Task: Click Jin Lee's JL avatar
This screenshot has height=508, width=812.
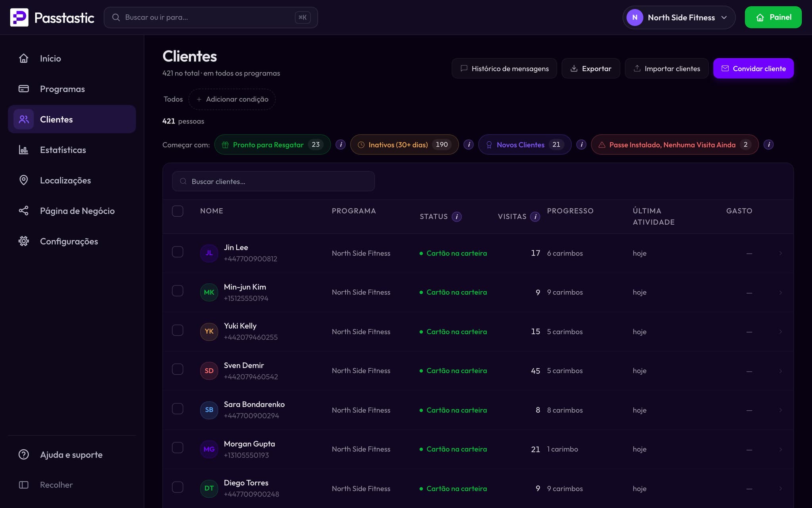Action: point(209,253)
